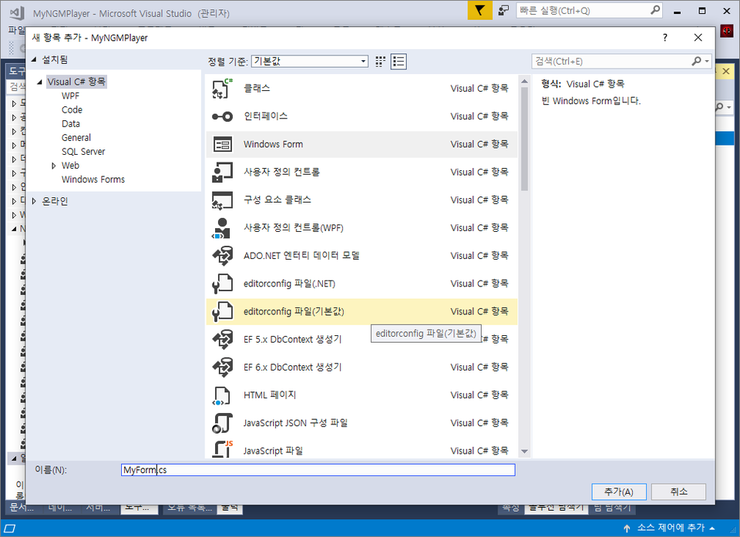This screenshot has height=537, width=740.
Task: Click the notification flag icon in Visual Studio
Action: [480, 10]
